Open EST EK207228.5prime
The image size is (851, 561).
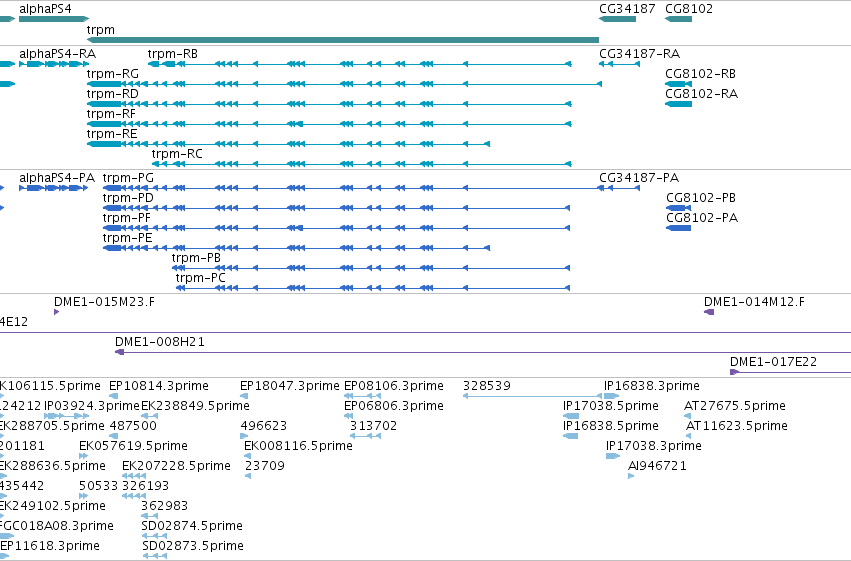click(176, 467)
